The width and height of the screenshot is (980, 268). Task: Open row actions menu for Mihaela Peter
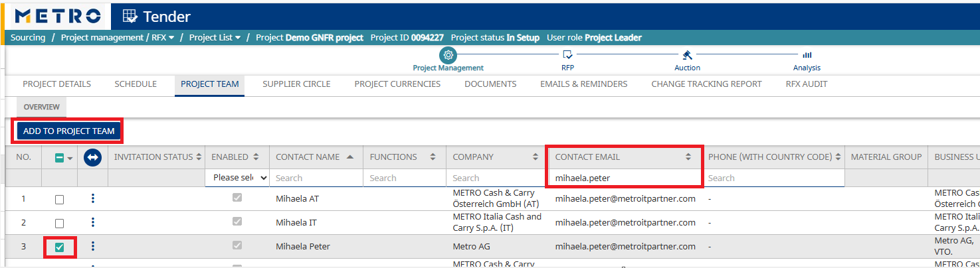click(x=93, y=246)
